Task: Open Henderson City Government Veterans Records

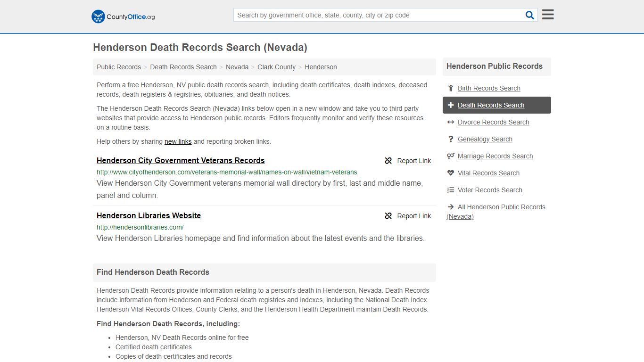Action: click(x=181, y=160)
